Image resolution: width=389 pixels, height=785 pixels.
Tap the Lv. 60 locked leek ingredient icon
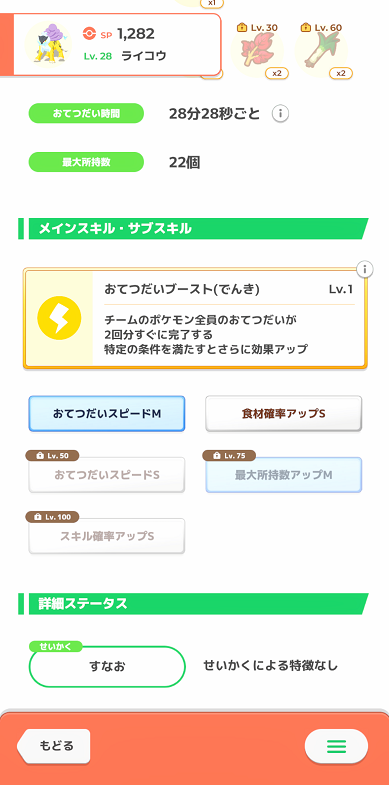click(322, 50)
